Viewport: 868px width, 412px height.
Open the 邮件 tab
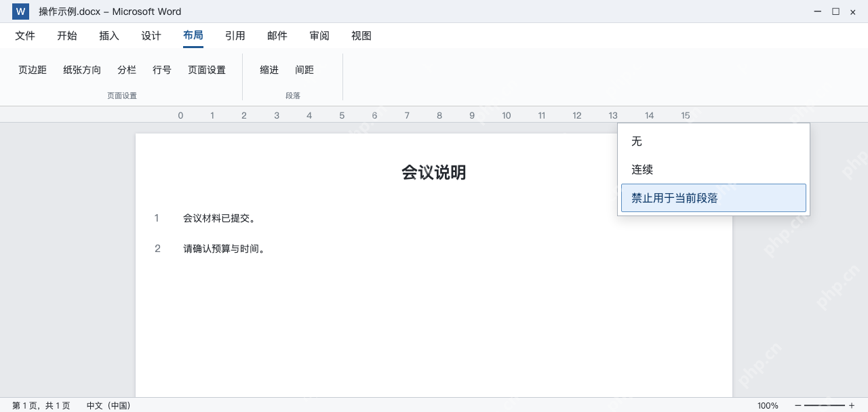[x=277, y=36]
